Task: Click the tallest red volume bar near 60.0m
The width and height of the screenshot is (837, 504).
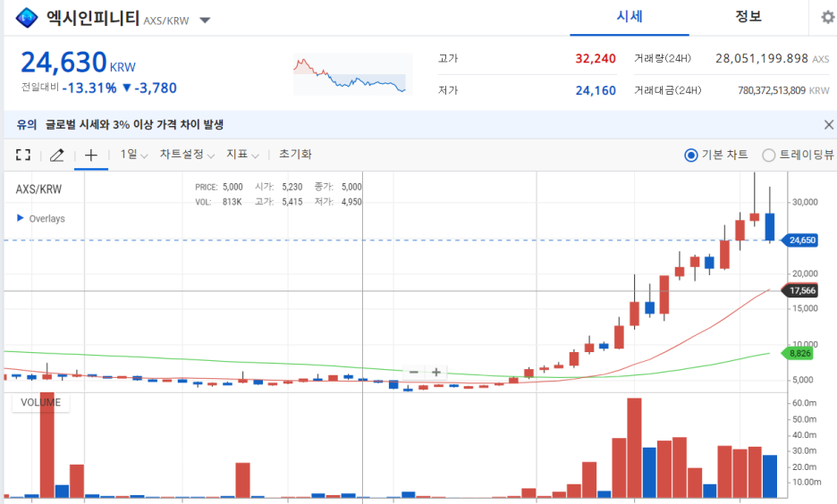Action: tap(634, 448)
